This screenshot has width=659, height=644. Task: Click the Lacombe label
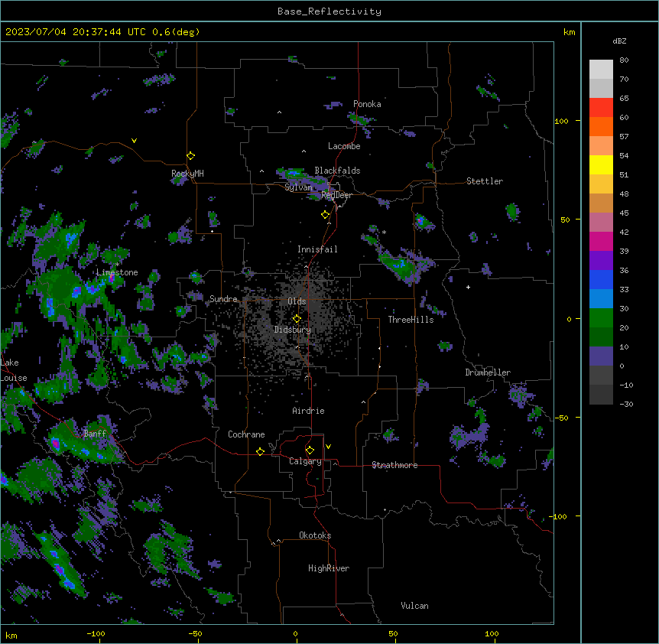coord(344,146)
